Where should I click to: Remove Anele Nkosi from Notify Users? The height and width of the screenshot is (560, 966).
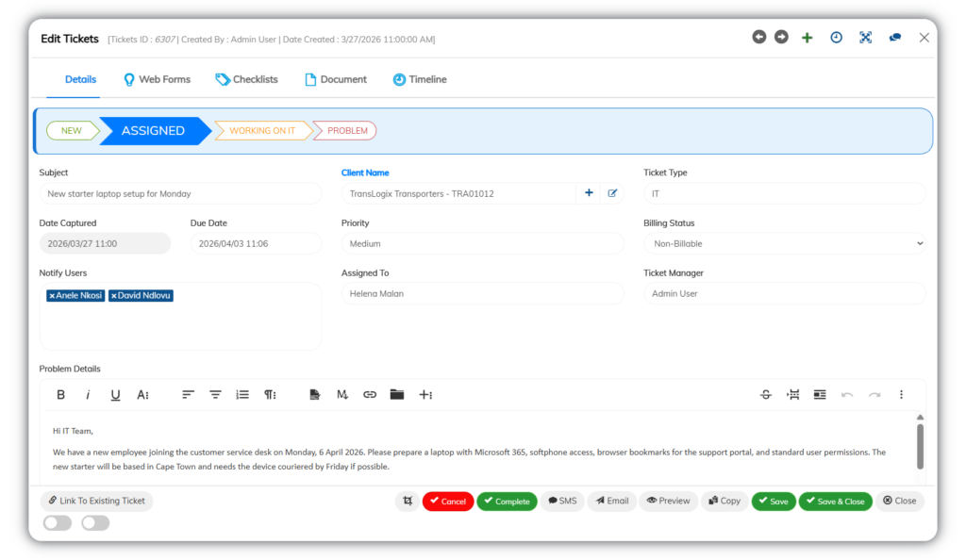tap(53, 296)
